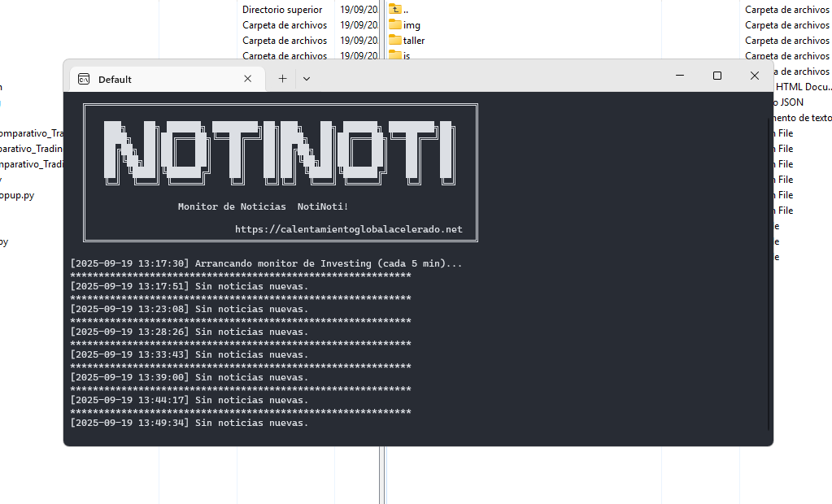832x504 pixels.
Task: Click the JSON file type entry
Action: [x=791, y=102]
